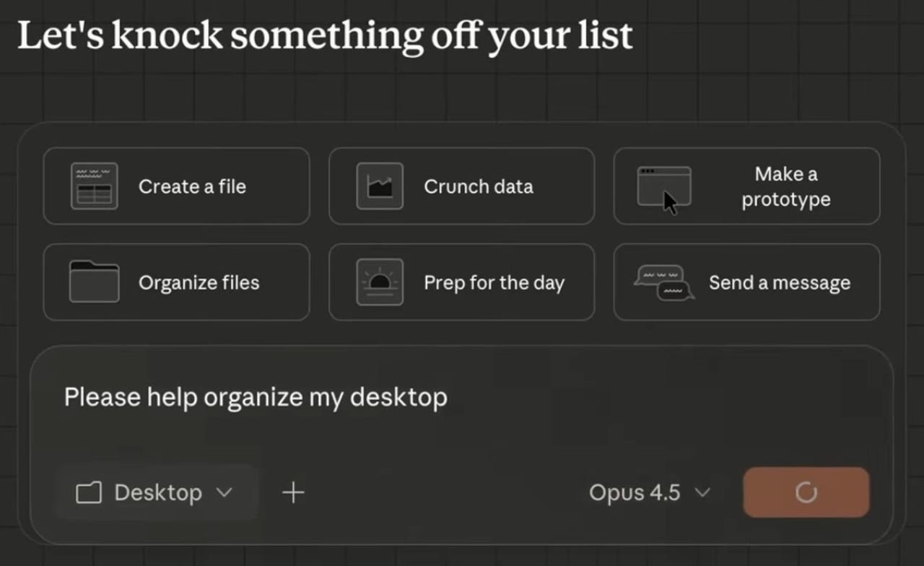The image size is (924, 566).
Task: Click the loading spinner in the send button
Action: tap(806, 492)
